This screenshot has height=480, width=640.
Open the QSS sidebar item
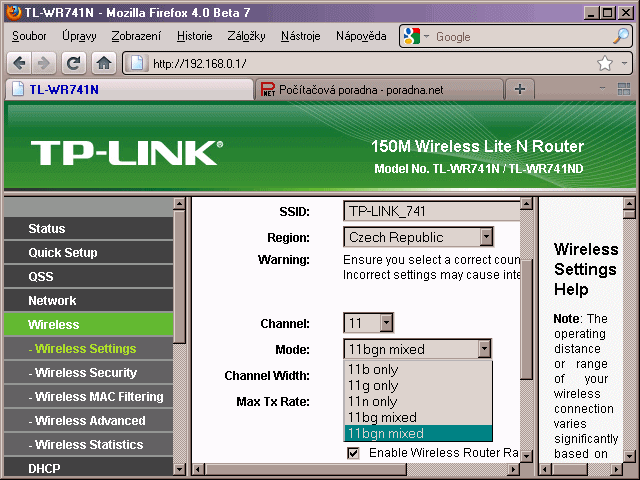click(89, 277)
